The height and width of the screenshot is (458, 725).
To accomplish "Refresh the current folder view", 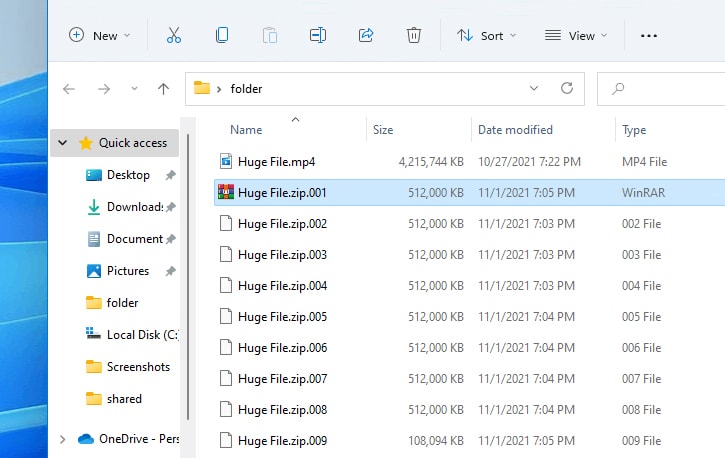I will [x=567, y=88].
